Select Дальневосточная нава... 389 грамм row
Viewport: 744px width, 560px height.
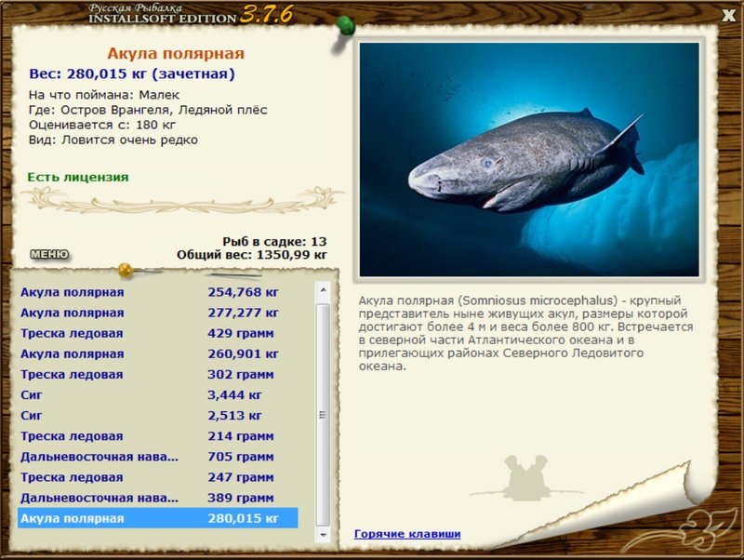pos(157,498)
